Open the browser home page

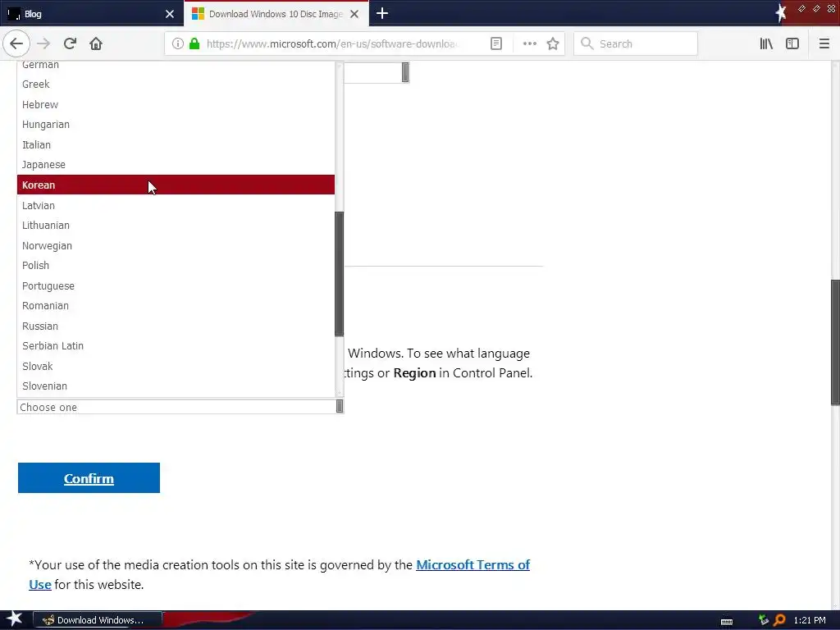coord(96,43)
